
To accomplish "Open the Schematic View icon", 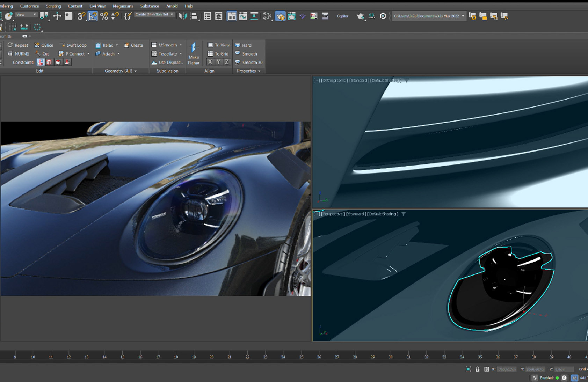I will [254, 16].
